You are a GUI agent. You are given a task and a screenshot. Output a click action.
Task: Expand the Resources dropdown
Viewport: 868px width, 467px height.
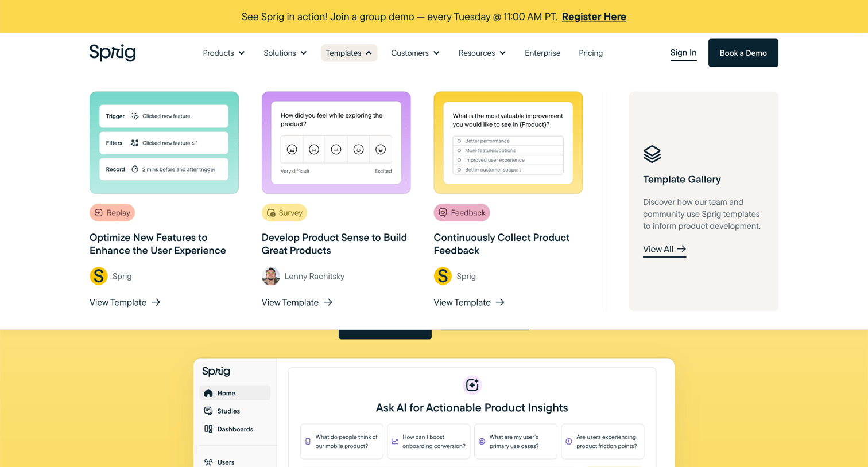click(x=482, y=53)
